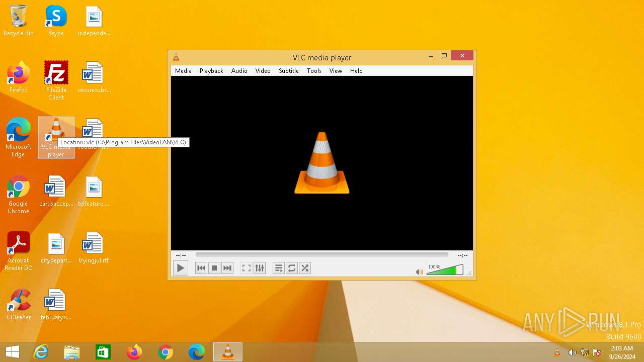
Task: Click the VLC taskbar button
Action: point(228,352)
